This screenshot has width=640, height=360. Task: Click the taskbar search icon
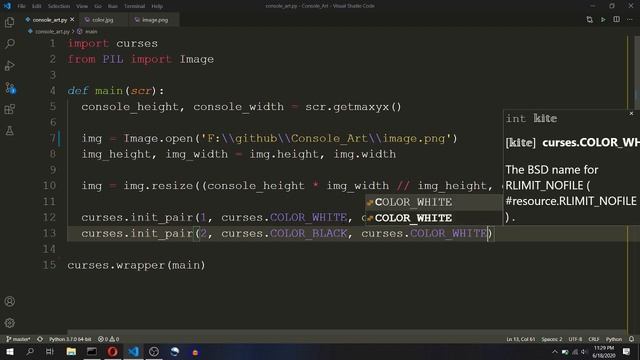point(30,352)
